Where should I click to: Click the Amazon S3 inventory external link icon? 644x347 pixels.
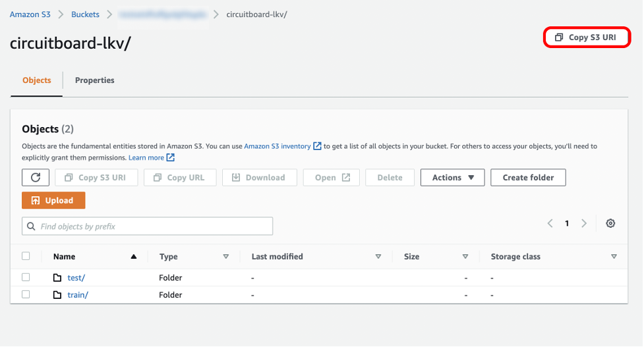tap(317, 146)
